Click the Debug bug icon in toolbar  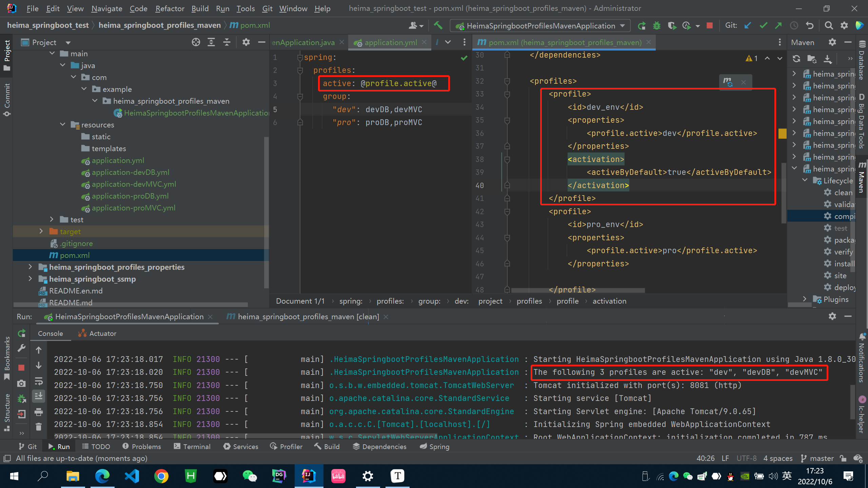[657, 26]
